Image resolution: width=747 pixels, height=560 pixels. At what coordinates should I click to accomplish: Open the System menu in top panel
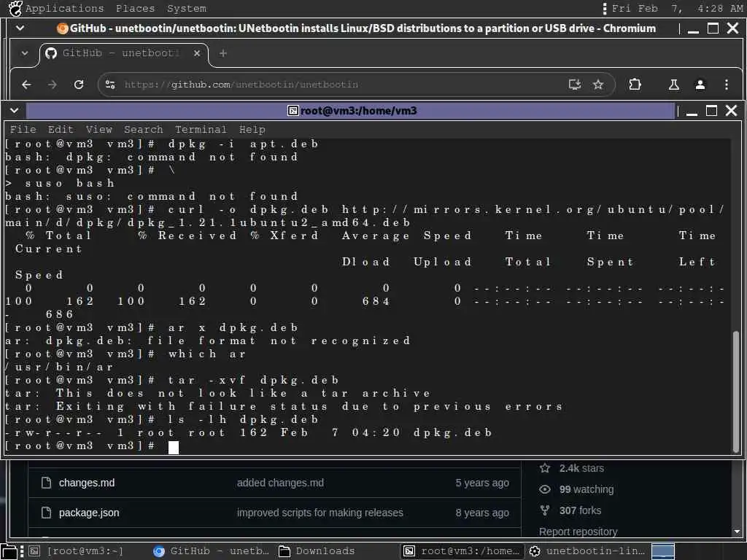(187, 8)
